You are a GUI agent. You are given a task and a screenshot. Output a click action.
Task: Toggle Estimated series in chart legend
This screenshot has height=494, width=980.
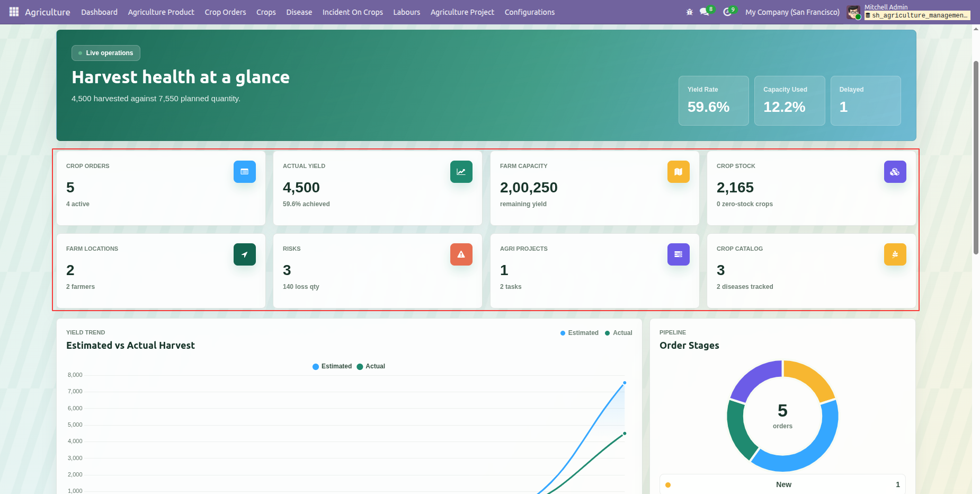click(332, 366)
